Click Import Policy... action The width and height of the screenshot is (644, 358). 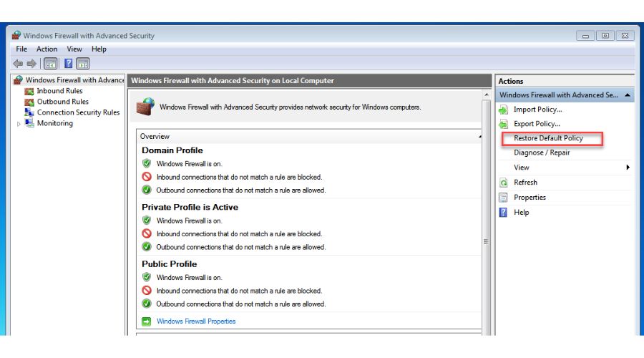pos(537,110)
